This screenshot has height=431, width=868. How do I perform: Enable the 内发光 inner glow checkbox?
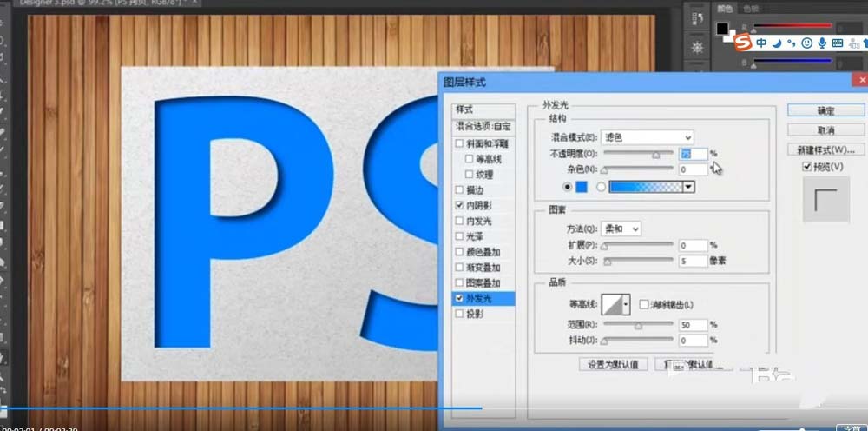point(459,221)
